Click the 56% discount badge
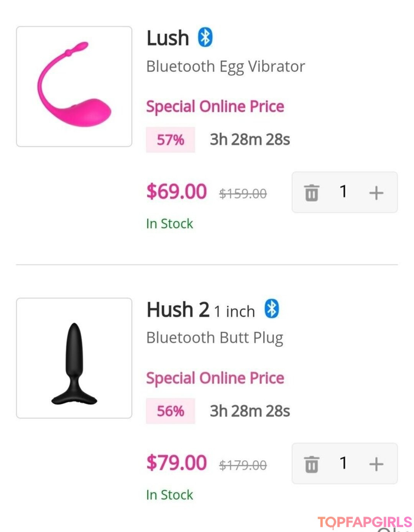The width and height of the screenshot is (414, 532). [x=171, y=411]
